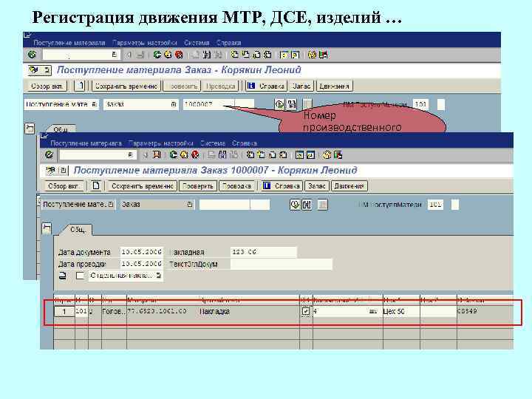Click Запас button in front window
532x399 pixels.
pos(317,186)
